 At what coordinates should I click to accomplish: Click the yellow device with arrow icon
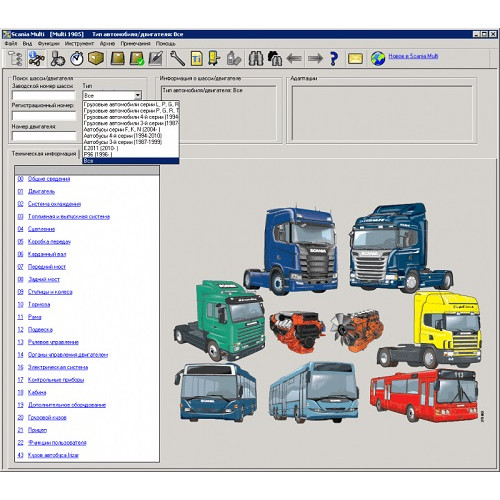[214, 58]
